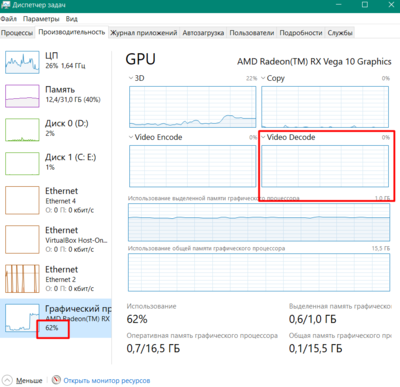This screenshot has height=387, width=400.
Task: Open the Файл menu
Action: click(x=9, y=19)
